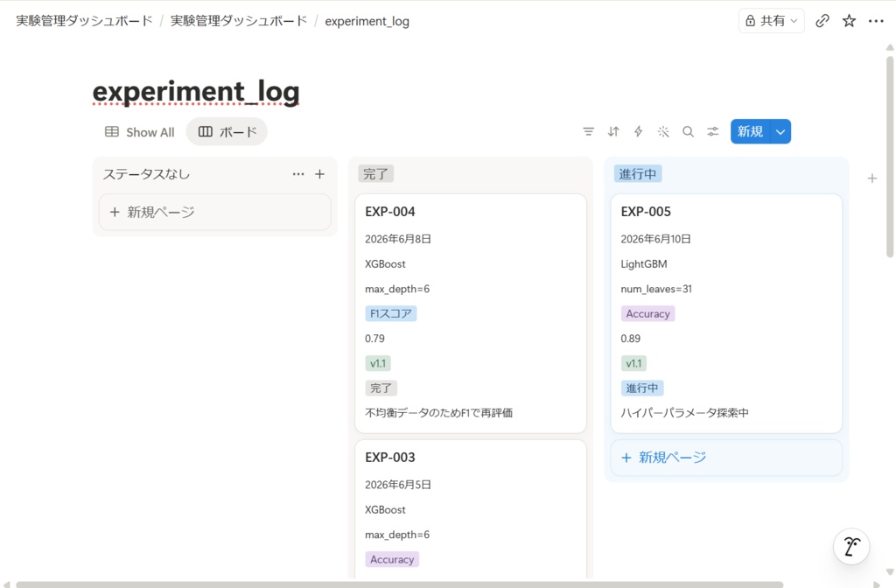The image size is (896, 588).
Task: Click the floating AI assistant button
Action: click(851, 546)
